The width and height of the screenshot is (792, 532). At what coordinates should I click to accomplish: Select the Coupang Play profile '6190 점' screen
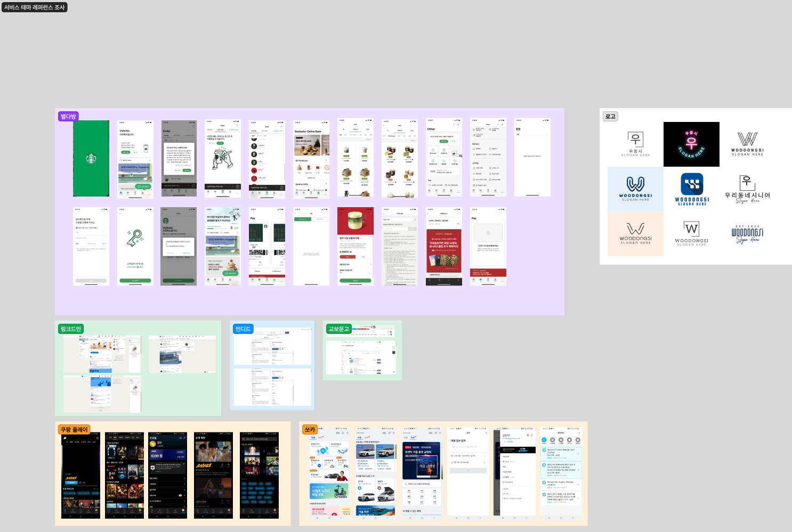point(168,476)
